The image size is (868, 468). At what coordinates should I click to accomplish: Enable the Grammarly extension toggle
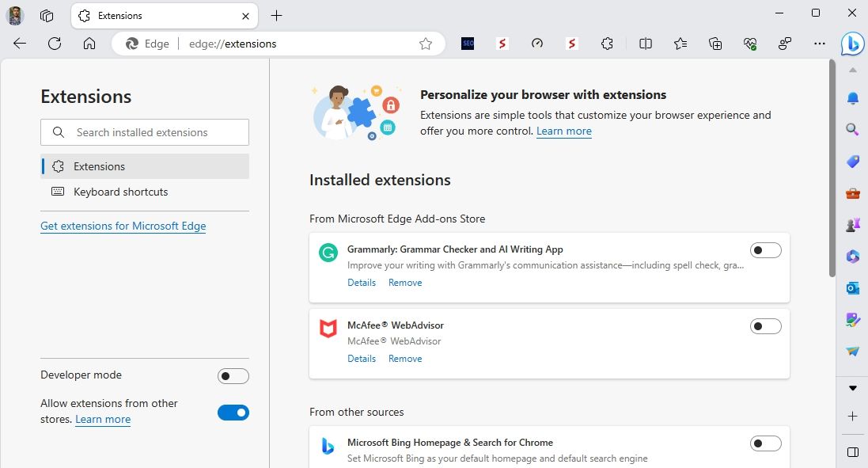pos(765,250)
